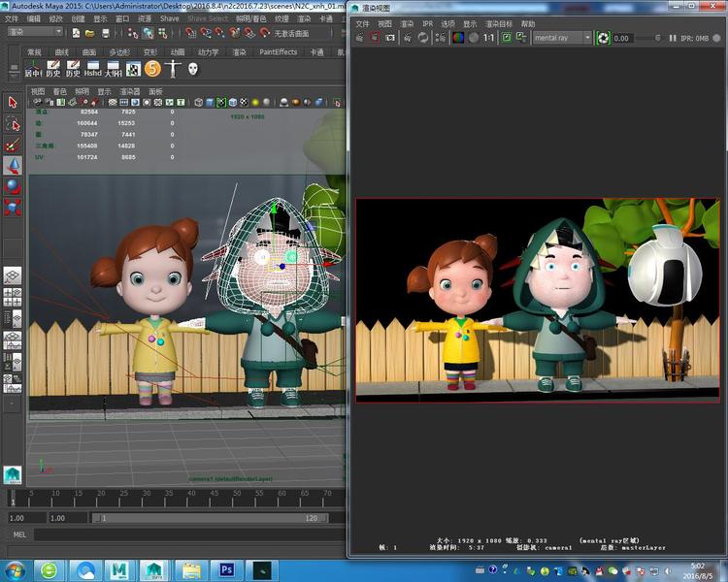Switch to single perspective view layout

[13, 275]
